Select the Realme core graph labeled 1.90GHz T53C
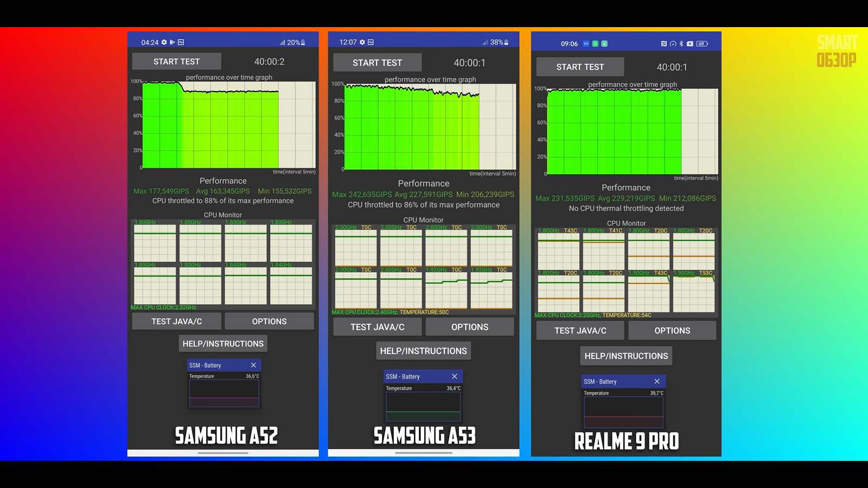The width and height of the screenshot is (868, 488). pos(694,294)
